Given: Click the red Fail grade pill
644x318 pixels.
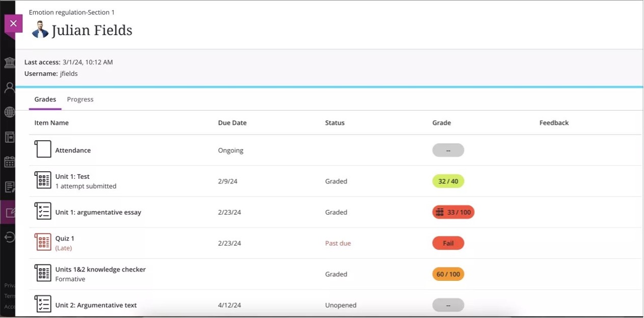Looking at the screenshot, I should pos(448,243).
